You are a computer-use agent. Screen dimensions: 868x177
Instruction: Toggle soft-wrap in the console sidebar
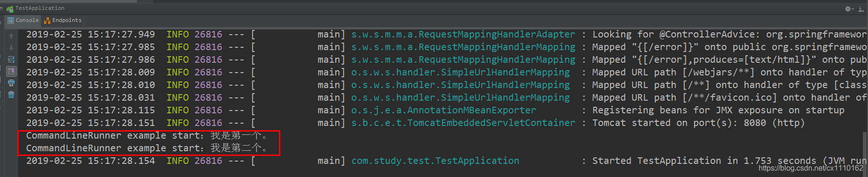coord(11,59)
